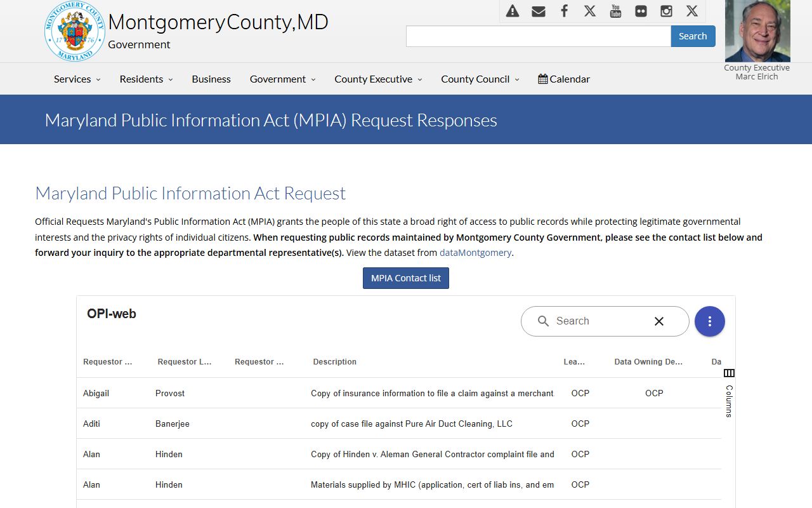Select the Pure Air Duct Cleaning description
The width and height of the screenshot is (812, 508).
click(412, 424)
